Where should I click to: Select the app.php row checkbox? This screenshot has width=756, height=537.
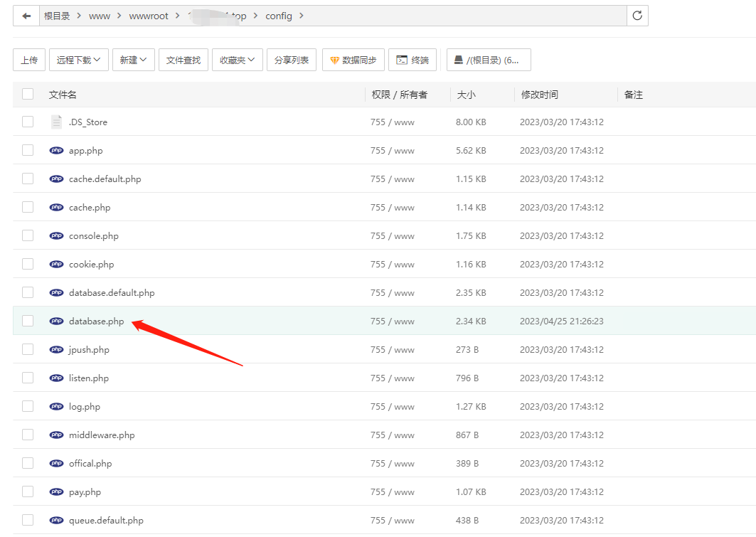[28, 150]
